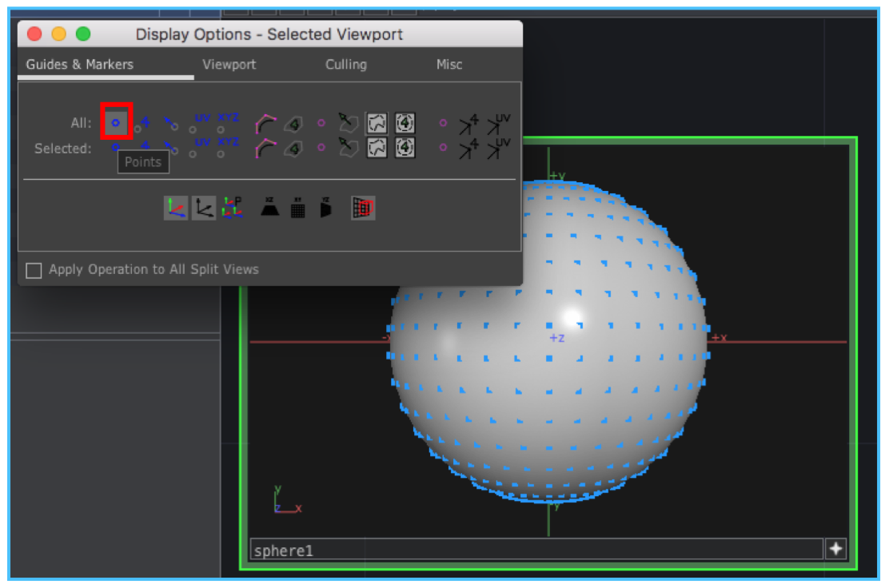Click the plus button beside sphere1
Viewport: 889px width, 588px height.
click(835, 549)
